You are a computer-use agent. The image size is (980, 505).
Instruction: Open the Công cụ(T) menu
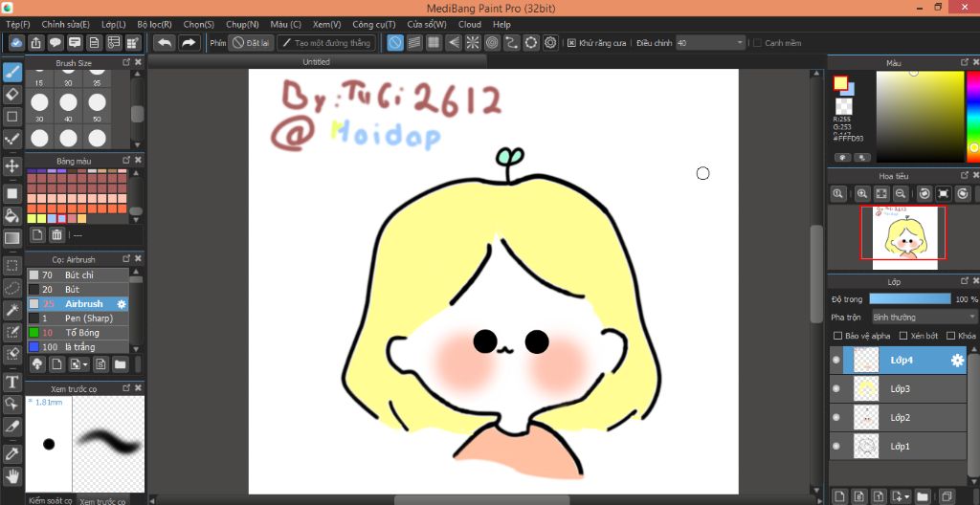pos(374,24)
